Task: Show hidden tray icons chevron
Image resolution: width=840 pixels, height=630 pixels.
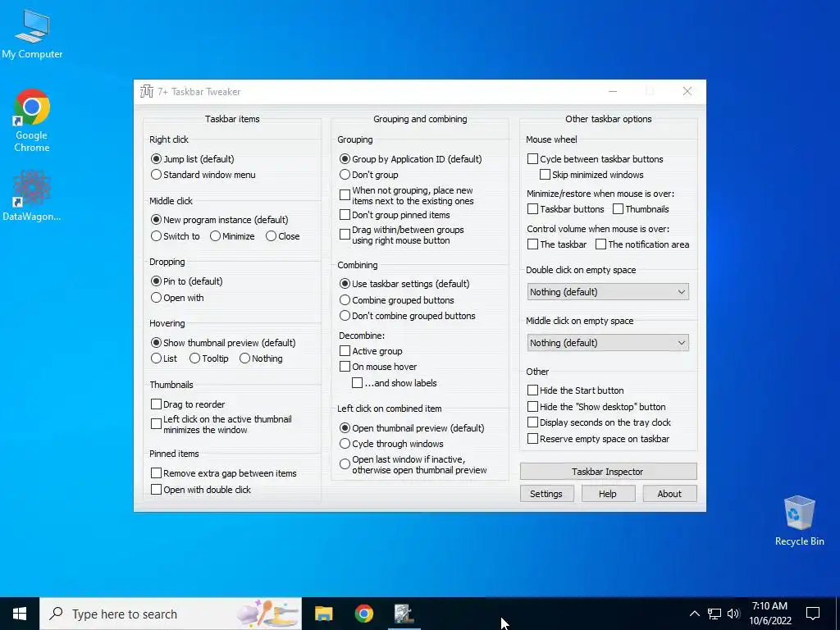Action: point(694,614)
